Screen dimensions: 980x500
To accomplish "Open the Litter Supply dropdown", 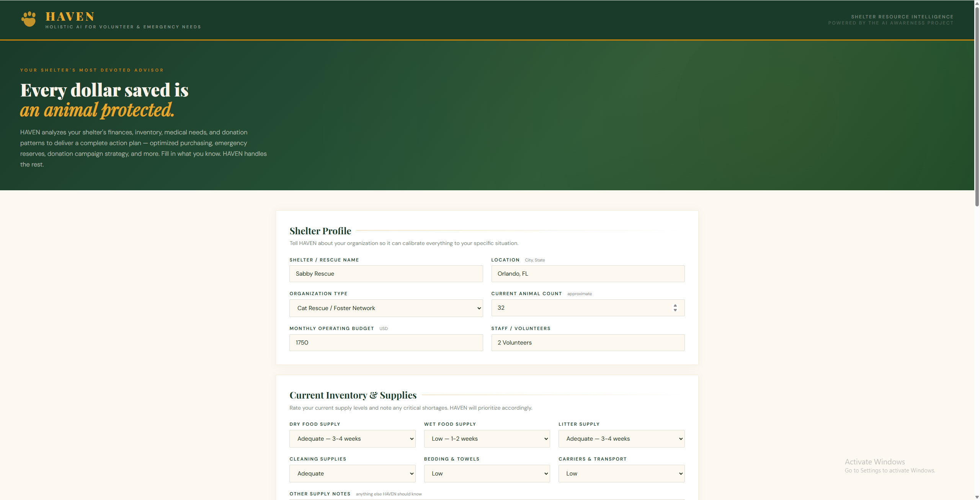I will [621, 439].
